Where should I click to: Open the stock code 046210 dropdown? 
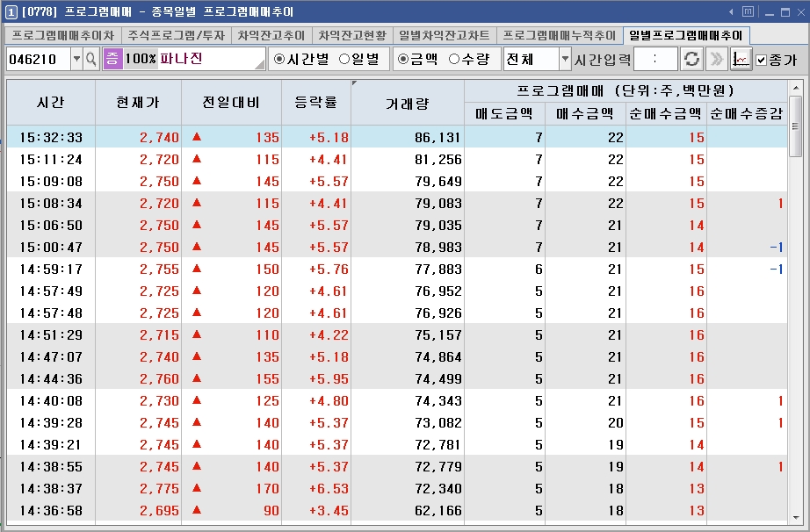(x=76, y=59)
